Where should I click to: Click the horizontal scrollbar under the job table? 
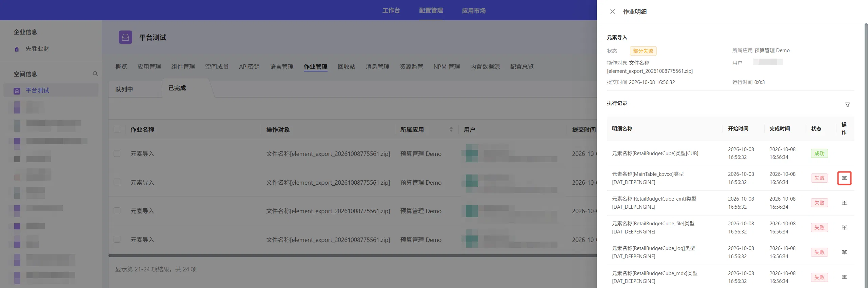click(x=353, y=255)
